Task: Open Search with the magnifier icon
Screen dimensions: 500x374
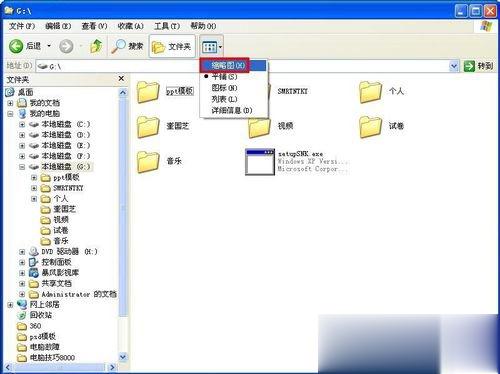Action: click(x=118, y=46)
